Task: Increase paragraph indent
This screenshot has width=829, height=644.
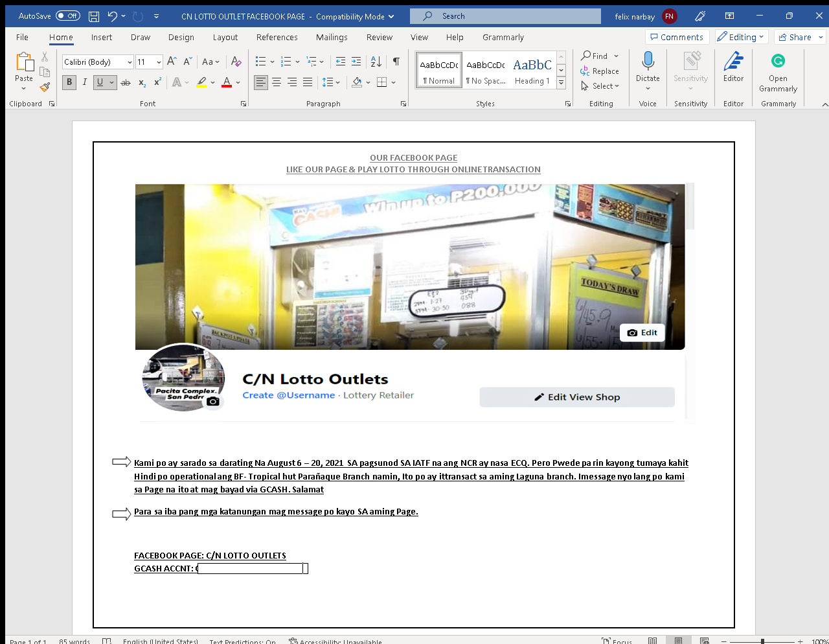Action: [356, 62]
